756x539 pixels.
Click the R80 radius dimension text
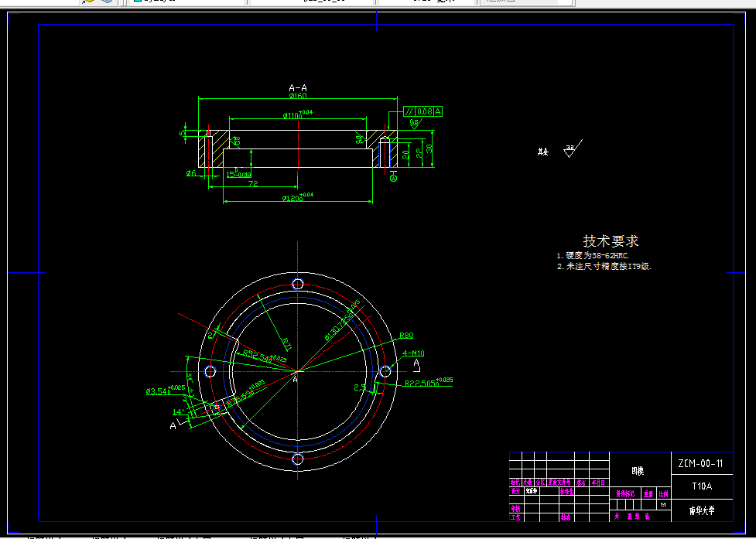click(406, 336)
